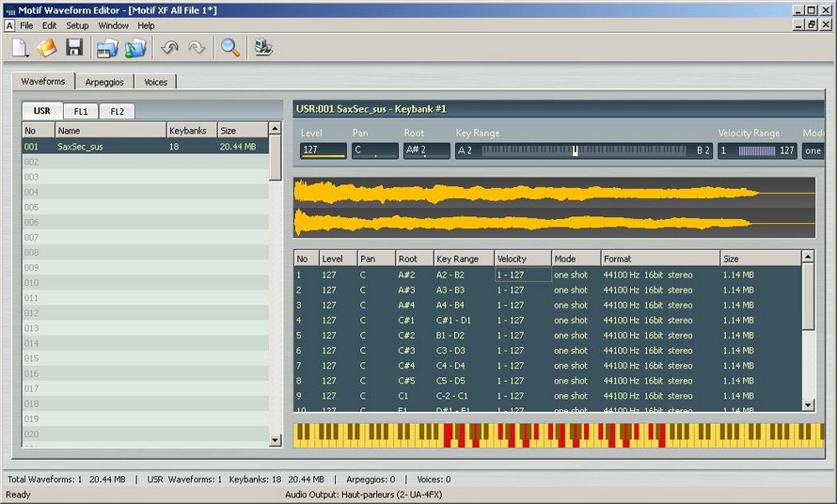
Task: Click the New file toolbar icon
Action: click(21, 48)
